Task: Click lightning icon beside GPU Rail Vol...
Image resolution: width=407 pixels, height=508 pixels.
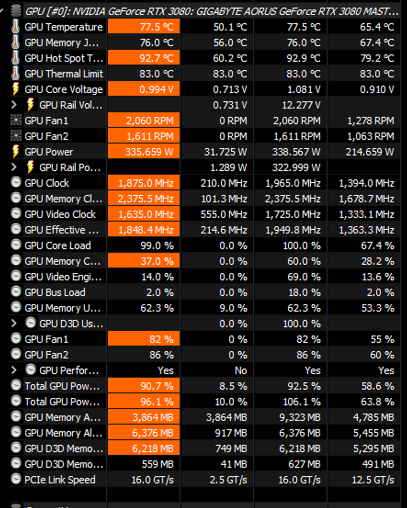Action: [x=30, y=105]
